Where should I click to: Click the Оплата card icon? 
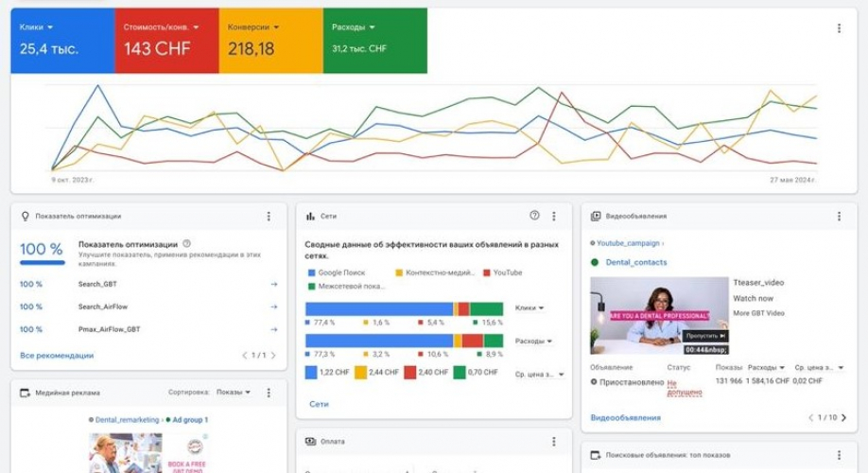pyautogui.click(x=310, y=442)
